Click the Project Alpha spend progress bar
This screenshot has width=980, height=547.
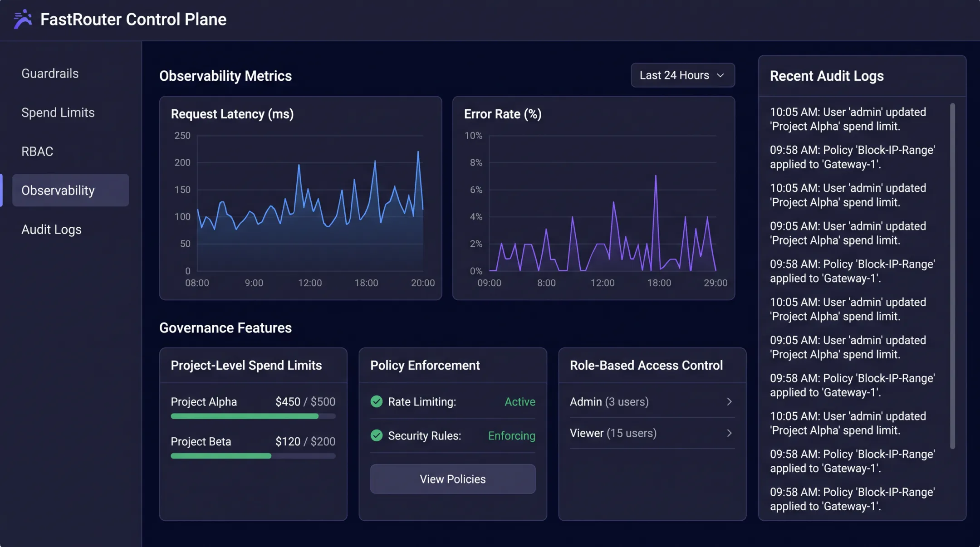pyautogui.click(x=253, y=416)
